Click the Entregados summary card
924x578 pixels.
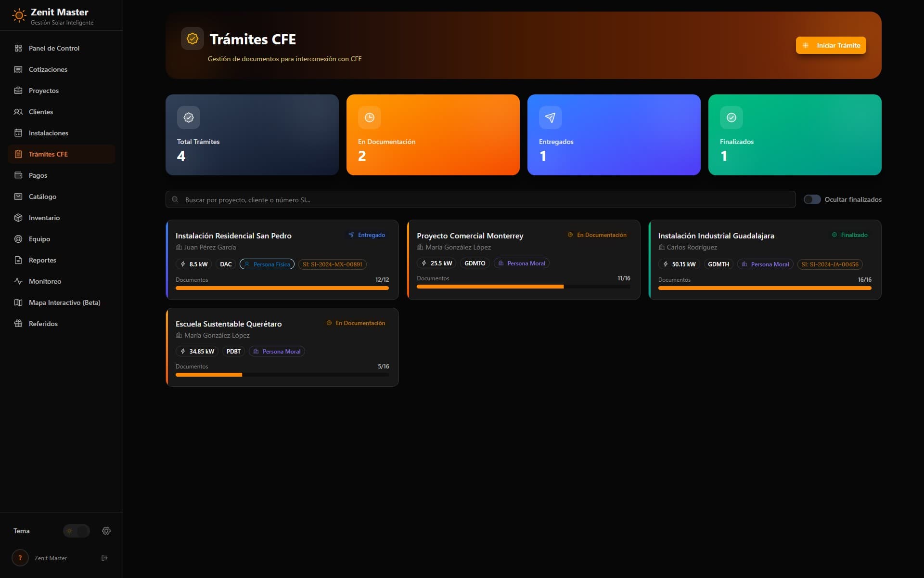[614, 135]
